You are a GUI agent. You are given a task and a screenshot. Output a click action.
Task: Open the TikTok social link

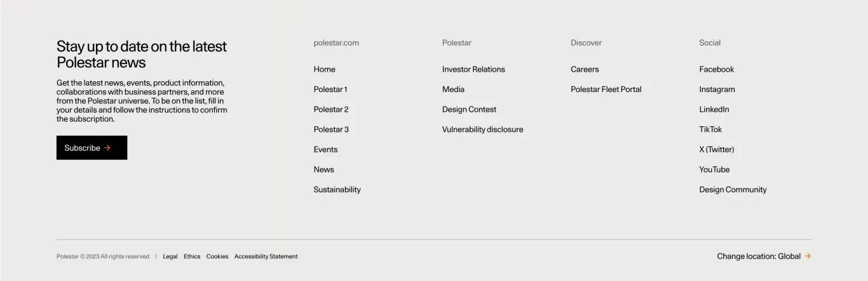710,129
